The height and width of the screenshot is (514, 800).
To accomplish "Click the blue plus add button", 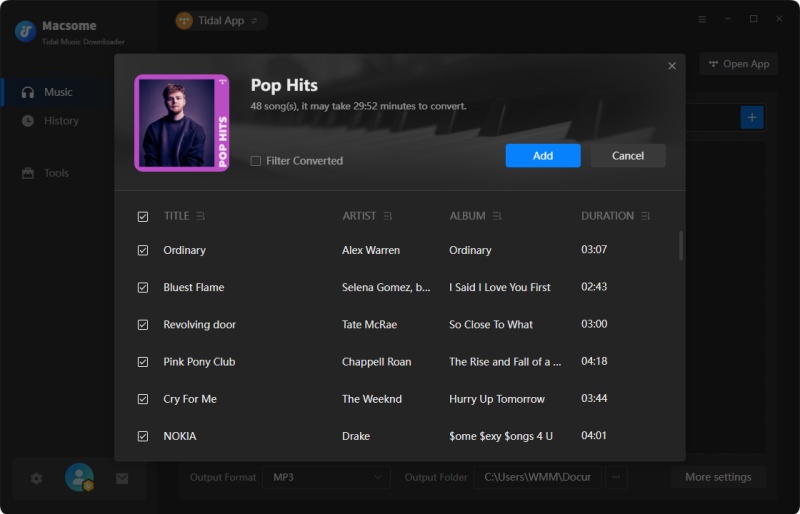I will tap(752, 117).
